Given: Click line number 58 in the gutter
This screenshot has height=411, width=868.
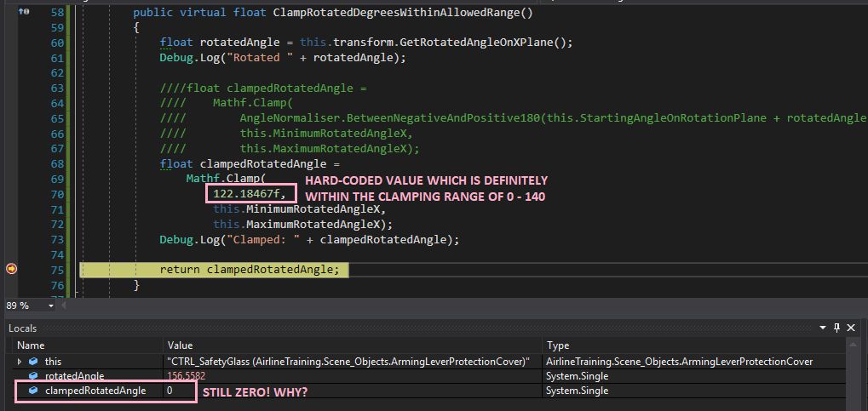Looking at the screenshot, I should 57,13.
